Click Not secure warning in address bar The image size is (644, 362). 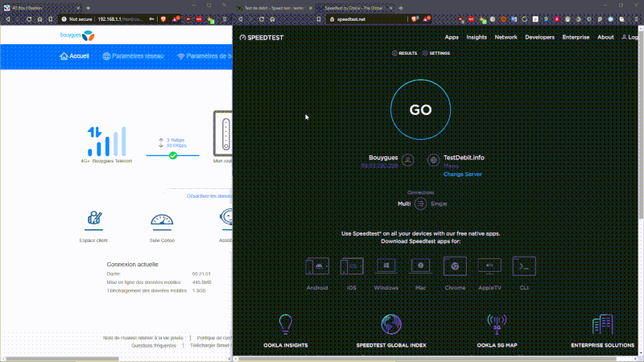(76, 19)
